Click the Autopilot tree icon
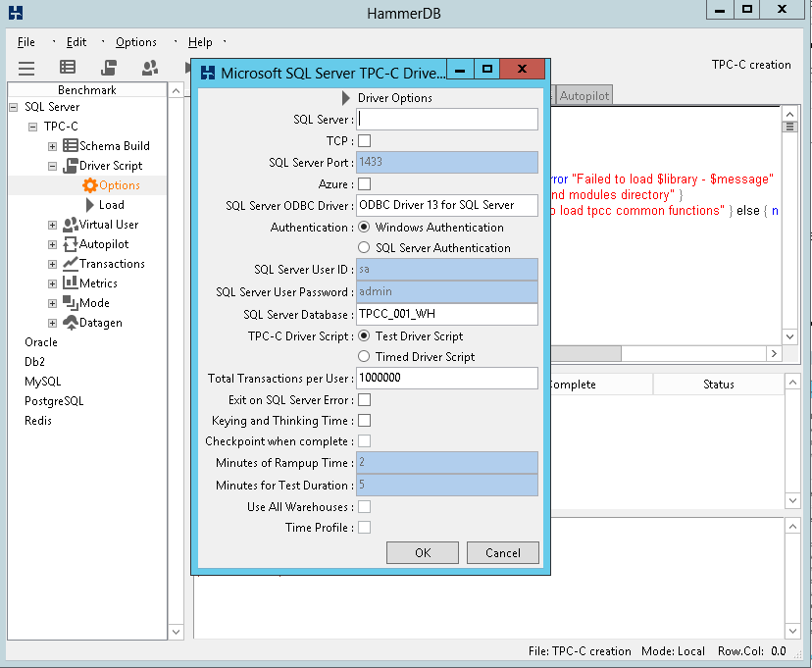812x668 pixels. 71,244
